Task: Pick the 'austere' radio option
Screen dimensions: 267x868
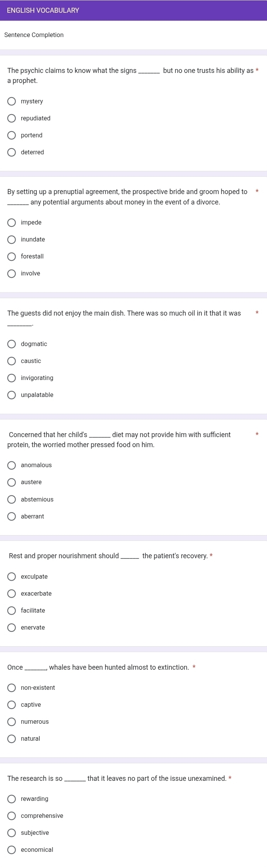Action: [x=12, y=482]
